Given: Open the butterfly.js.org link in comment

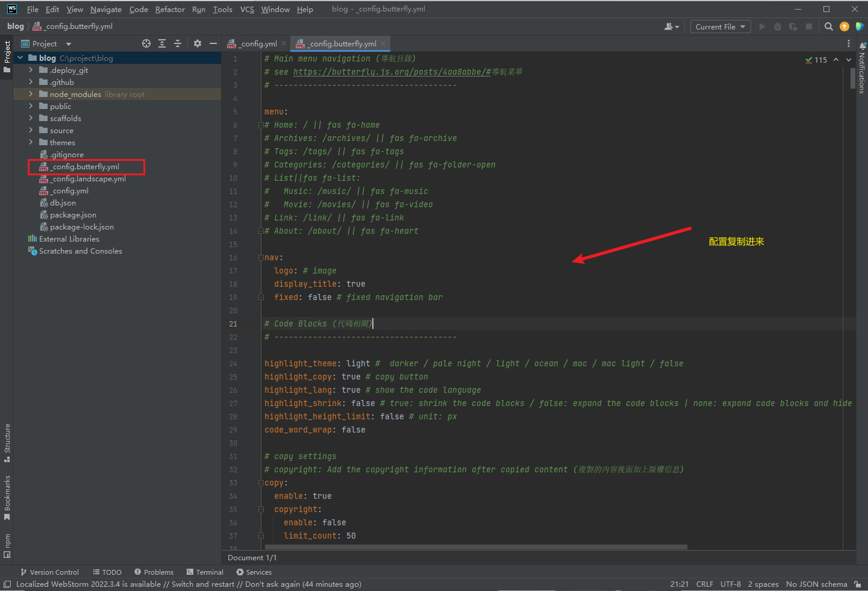Looking at the screenshot, I should coord(392,72).
